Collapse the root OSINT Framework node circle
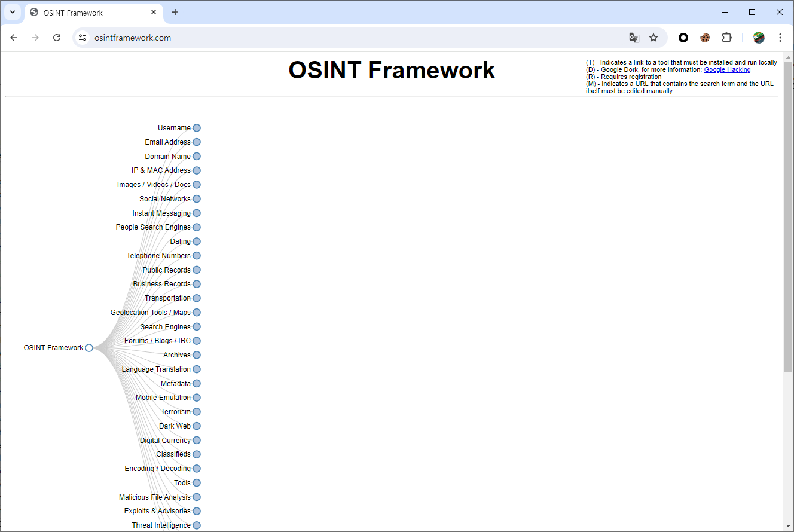Viewport: 794px width, 532px height. pos(89,348)
